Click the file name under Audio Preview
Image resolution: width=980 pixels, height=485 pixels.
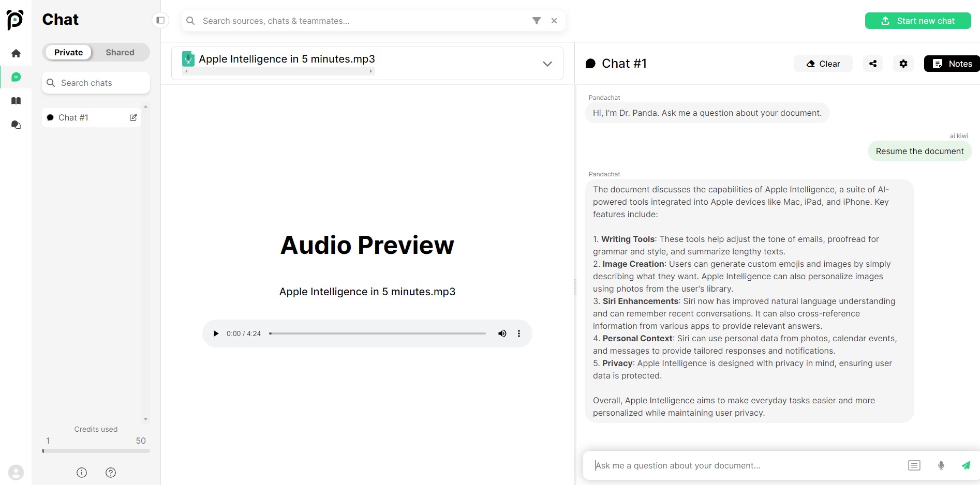pos(367,292)
